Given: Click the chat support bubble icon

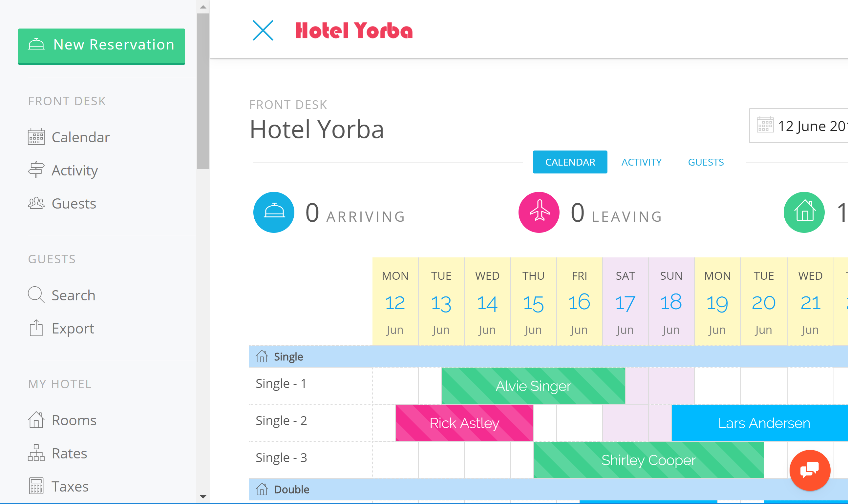Looking at the screenshot, I should (811, 469).
